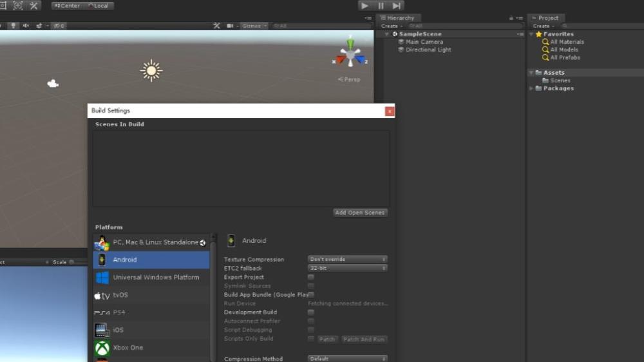Viewport: 644px width, 362px height.
Task: Enable Development Build checkbox
Action: tap(311, 312)
